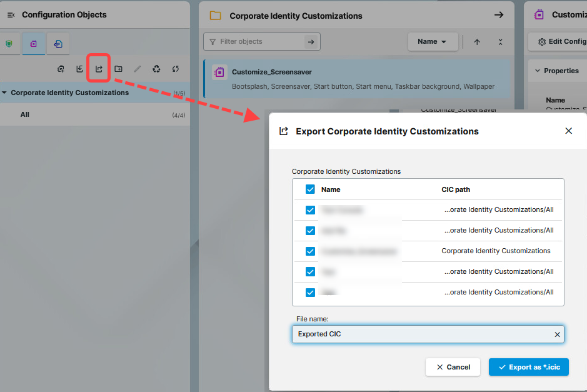The width and height of the screenshot is (587, 392).
Task: Switch to the green shield tab
Action: [x=9, y=44]
